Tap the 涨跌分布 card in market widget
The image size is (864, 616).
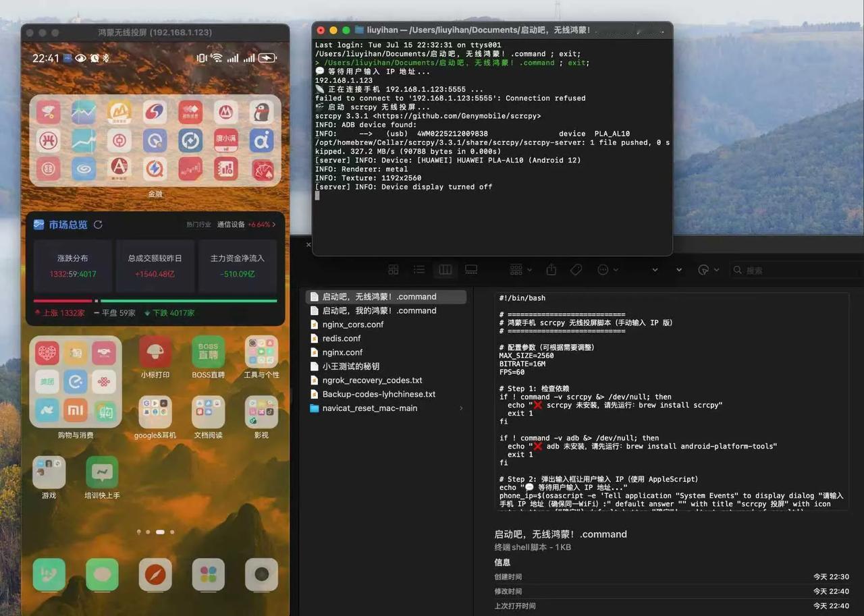73,266
